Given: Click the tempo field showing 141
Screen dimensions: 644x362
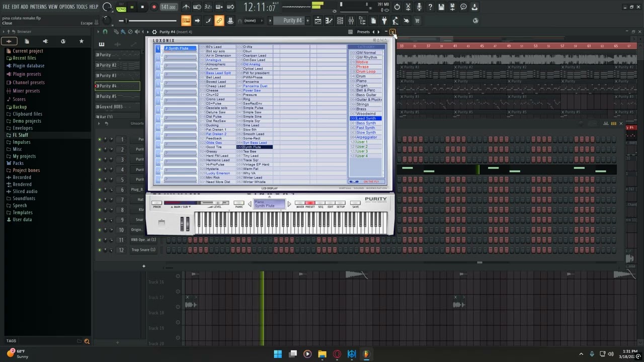Looking at the screenshot, I should [169, 7].
